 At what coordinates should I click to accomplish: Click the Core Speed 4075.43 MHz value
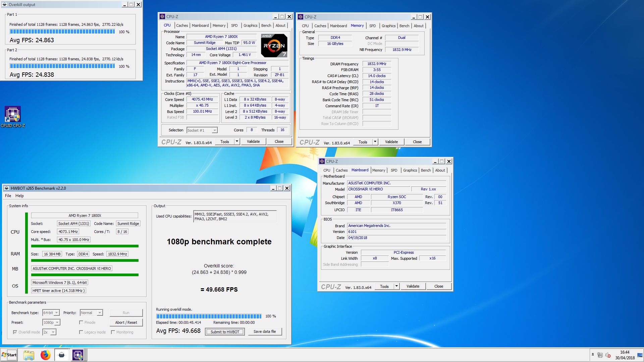click(202, 99)
